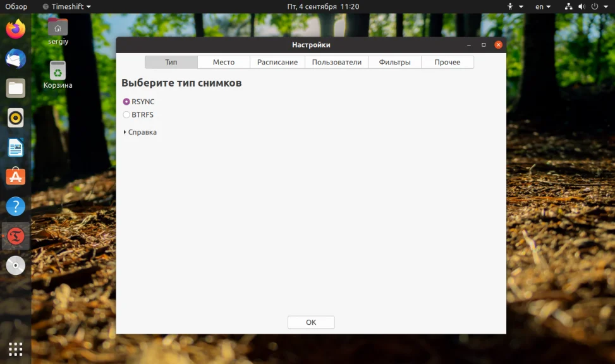
Task: Expand the Справка section
Action: click(x=140, y=132)
